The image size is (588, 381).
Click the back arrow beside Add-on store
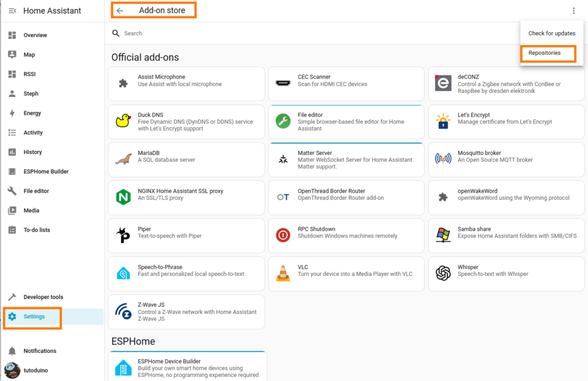119,11
